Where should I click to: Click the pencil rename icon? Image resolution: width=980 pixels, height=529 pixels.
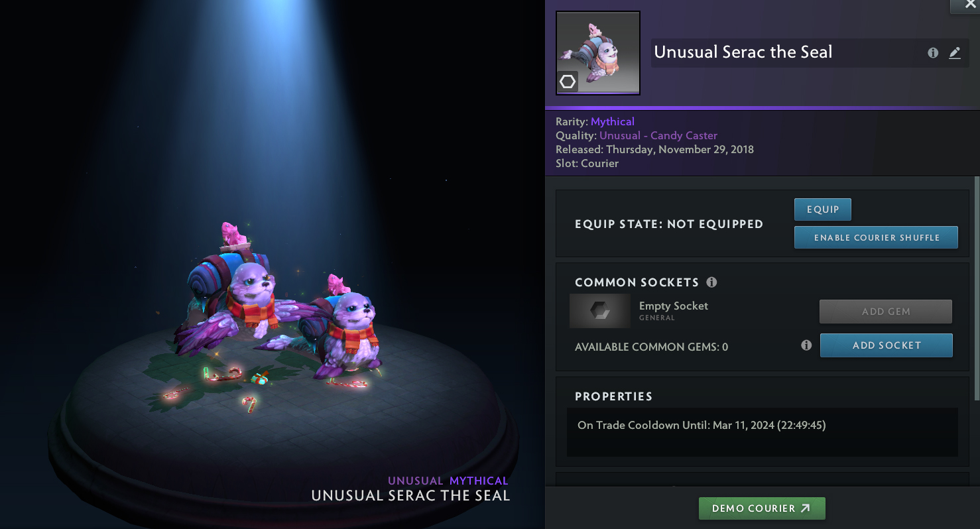955,53
